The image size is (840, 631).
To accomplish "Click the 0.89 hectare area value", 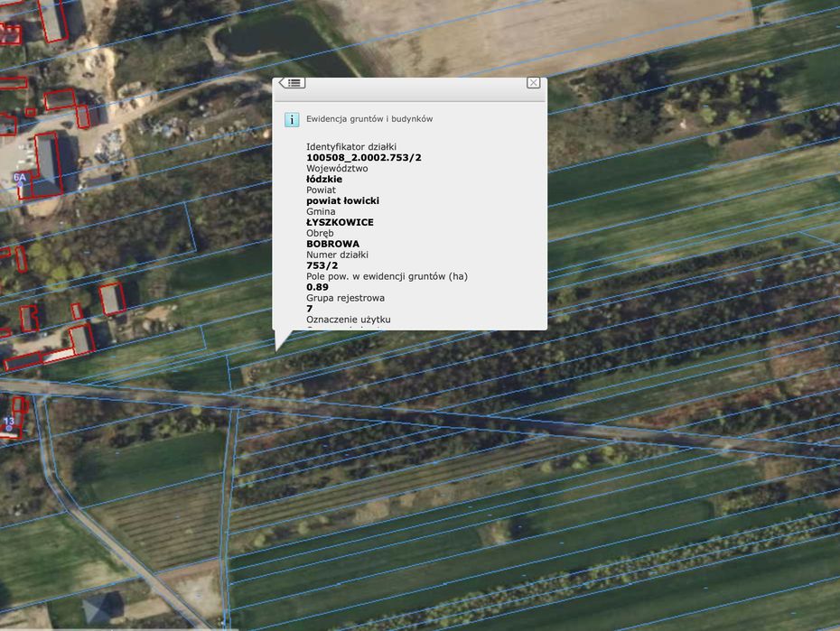I will (x=317, y=287).
